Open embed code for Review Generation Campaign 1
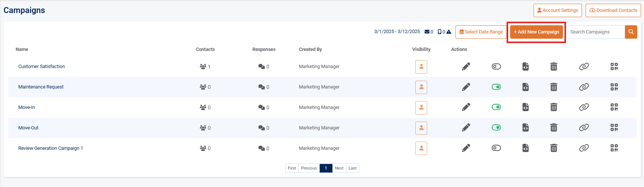 [x=525, y=148]
